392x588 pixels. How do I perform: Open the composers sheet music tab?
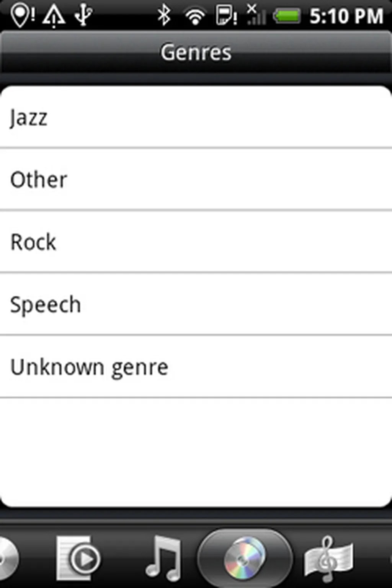tap(328, 558)
